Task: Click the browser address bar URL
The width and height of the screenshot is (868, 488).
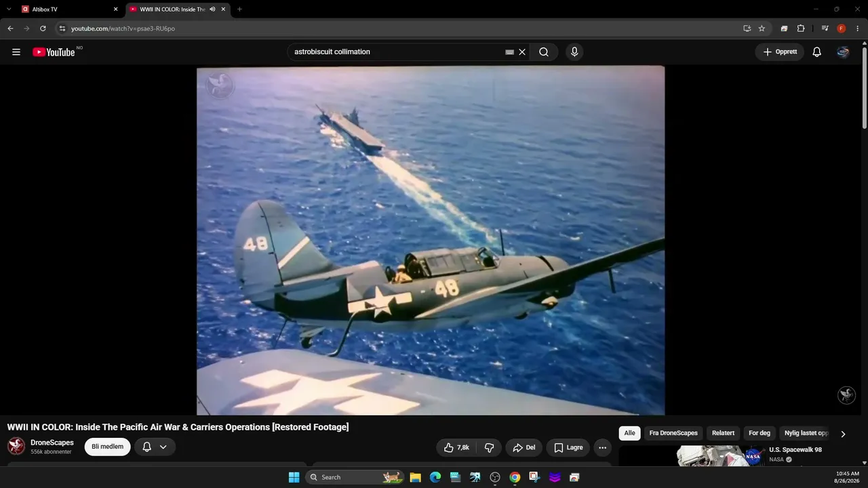Action: 123,28
